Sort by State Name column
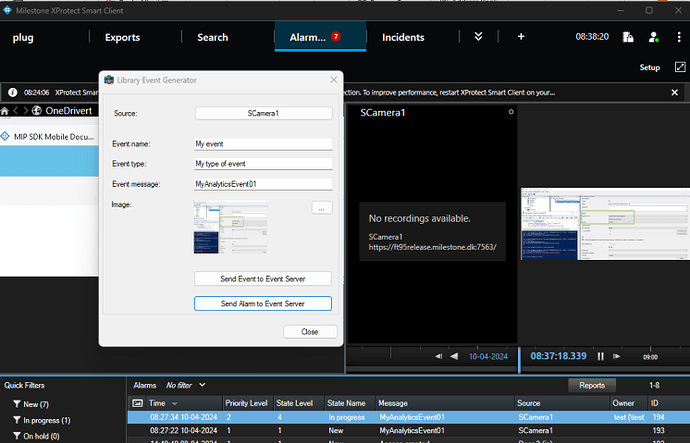 [350, 403]
